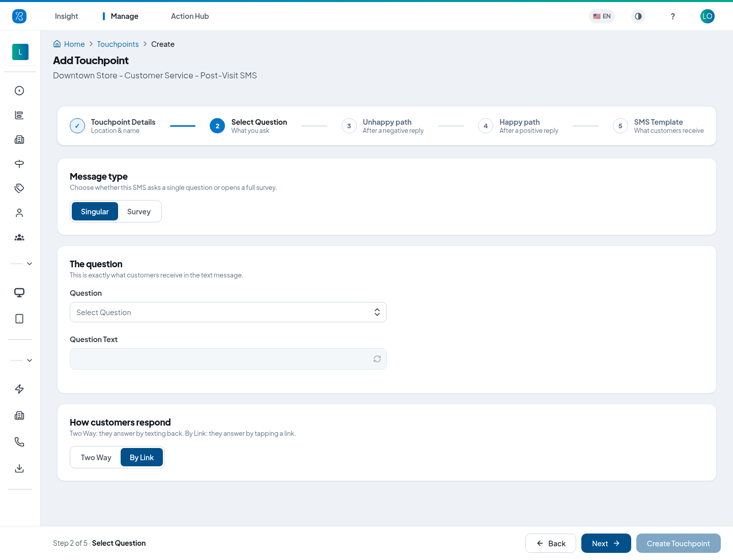The width and height of the screenshot is (733, 560).
Task: Click the Next button
Action: (606, 543)
